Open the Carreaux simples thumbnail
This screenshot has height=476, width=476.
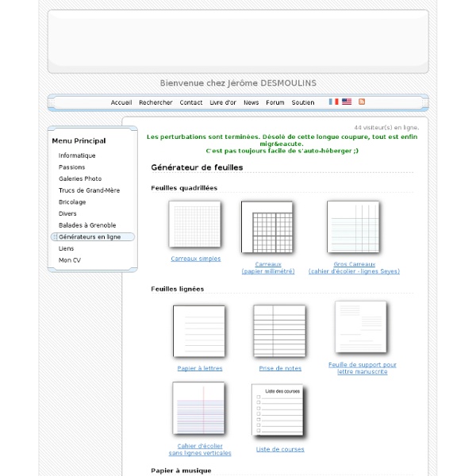[195, 224]
